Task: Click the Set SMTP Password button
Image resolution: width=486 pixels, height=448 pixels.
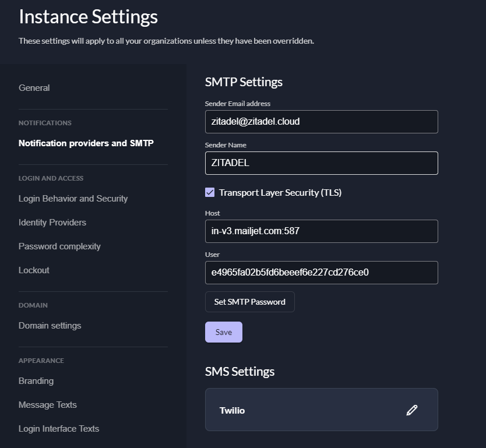Action: click(249, 302)
